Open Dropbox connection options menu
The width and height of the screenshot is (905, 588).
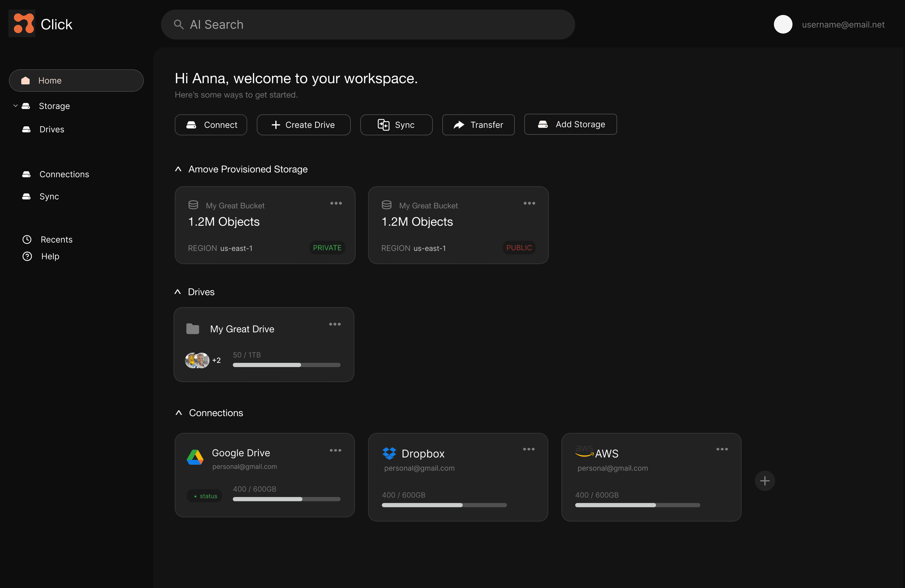[529, 449]
